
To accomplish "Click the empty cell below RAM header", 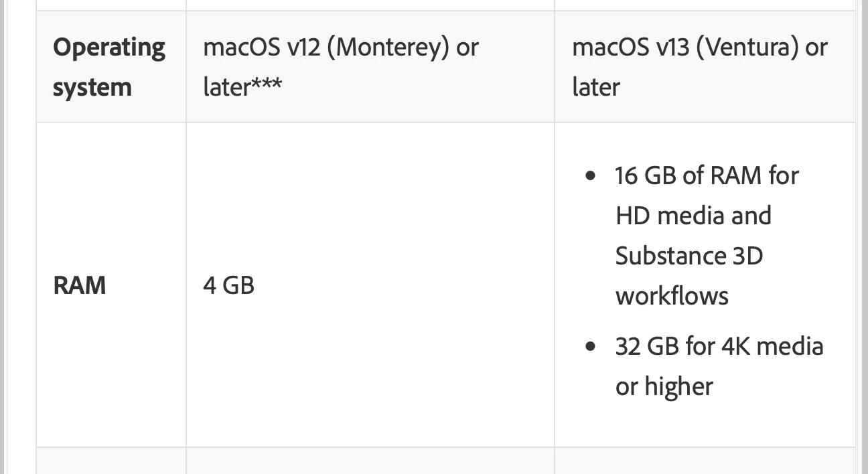I will pos(111,462).
